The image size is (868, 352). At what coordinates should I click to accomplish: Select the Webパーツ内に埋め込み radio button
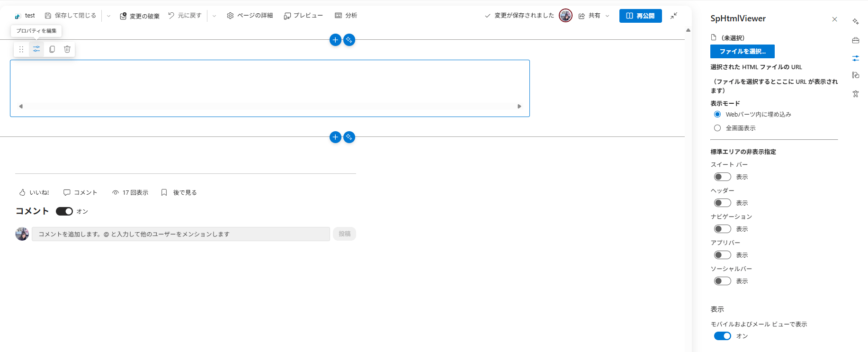[717, 114]
